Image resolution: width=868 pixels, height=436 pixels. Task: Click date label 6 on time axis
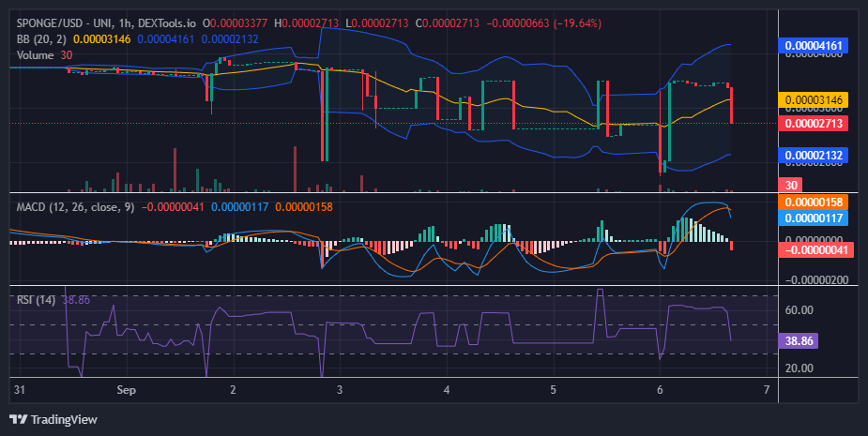point(660,389)
